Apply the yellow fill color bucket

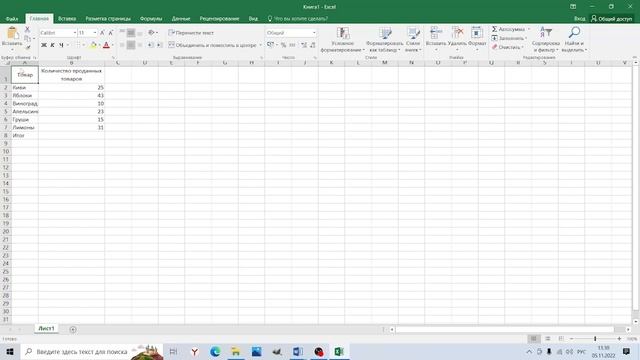click(x=93, y=45)
